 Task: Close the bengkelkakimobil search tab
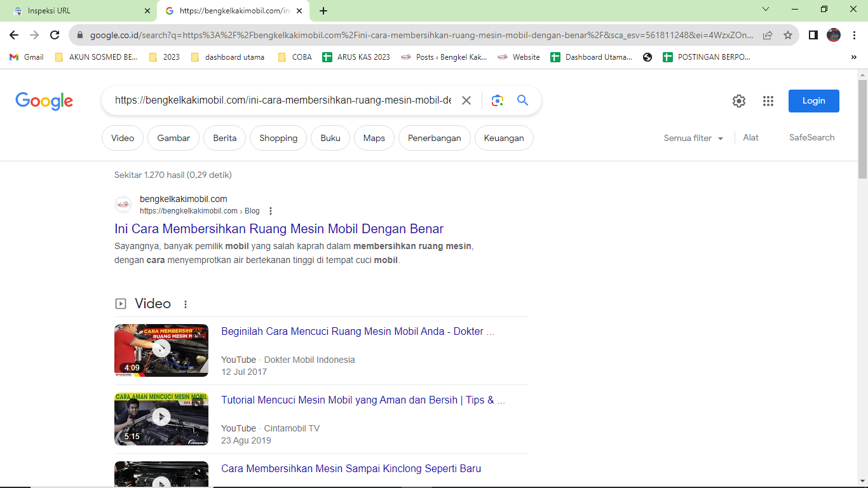[x=299, y=11]
